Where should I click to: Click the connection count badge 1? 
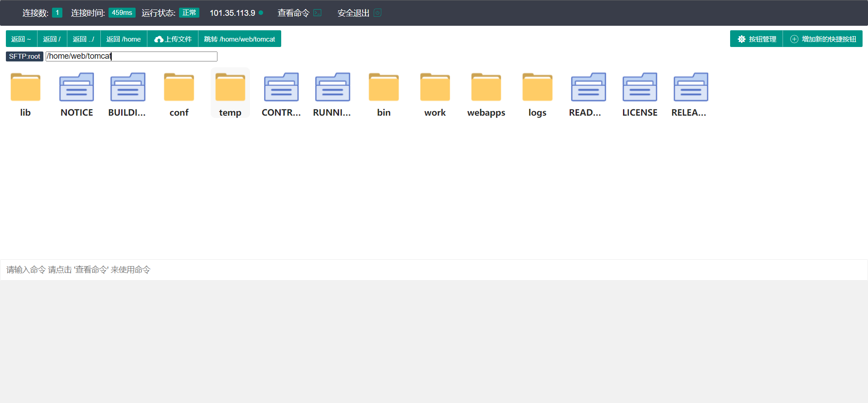(x=57, y=13)
